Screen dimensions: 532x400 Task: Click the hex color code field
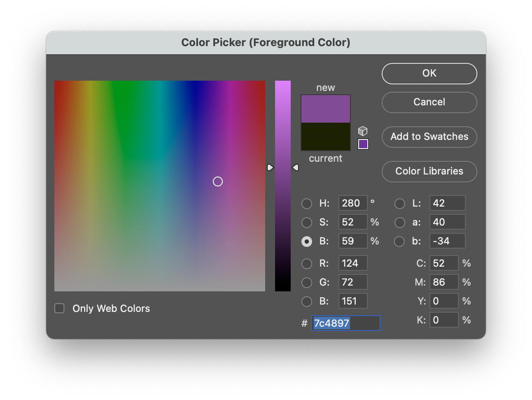[x=345, y=323]
